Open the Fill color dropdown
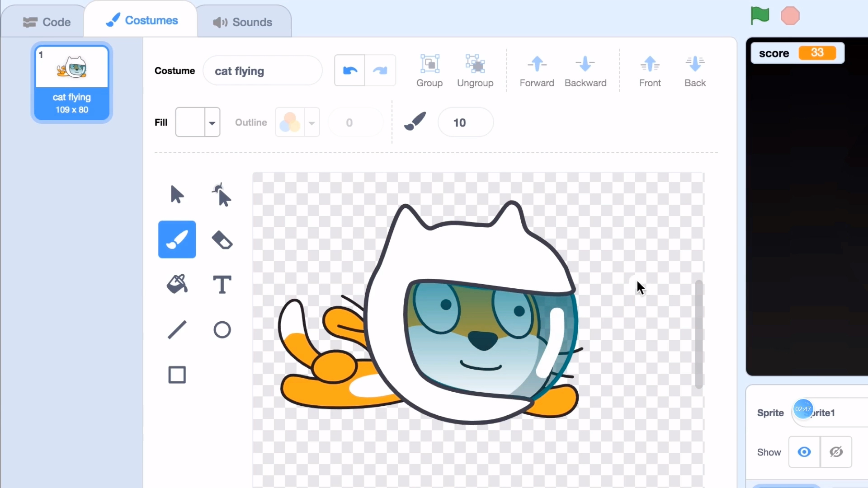Screen dimensions: 868x488 pyautogui.click(x=212, y=122)
